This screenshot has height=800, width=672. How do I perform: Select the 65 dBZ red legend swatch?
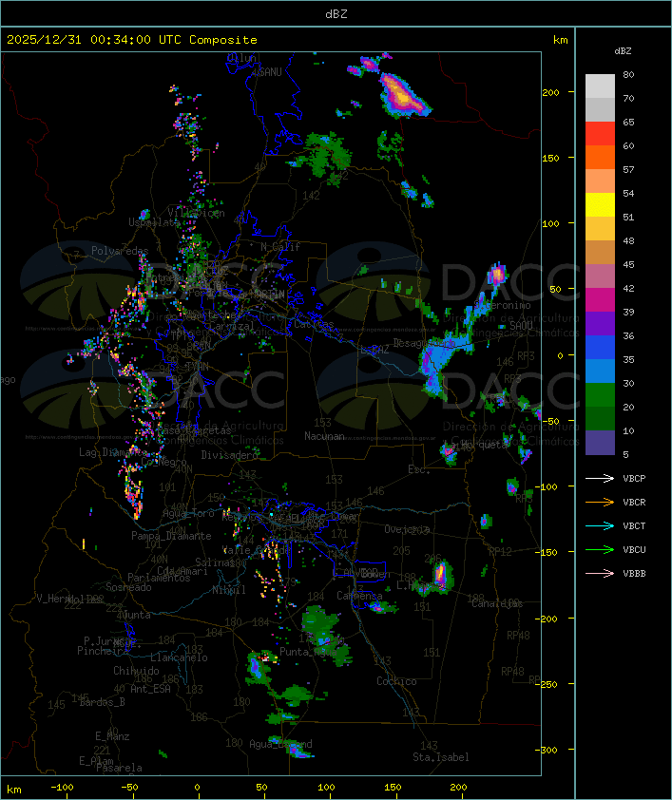pos(600,134)
